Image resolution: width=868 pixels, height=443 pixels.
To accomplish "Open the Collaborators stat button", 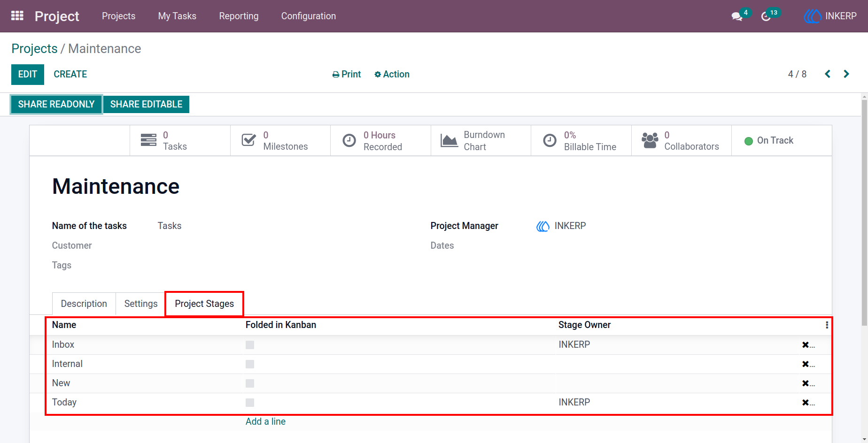I will coord(682,140).
